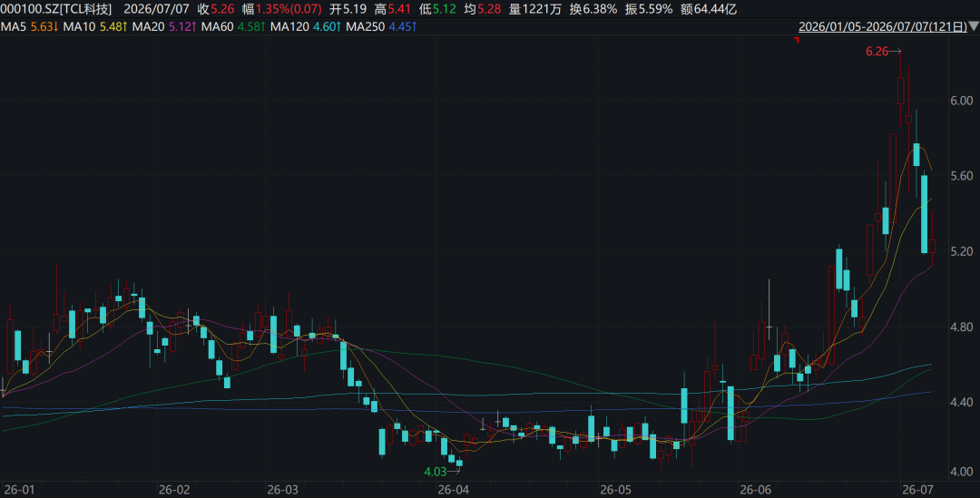The width and height of the screenshot is (980, 498).
Task: Click the MA10 5.48 indicator label
Action: pos(95,27)
